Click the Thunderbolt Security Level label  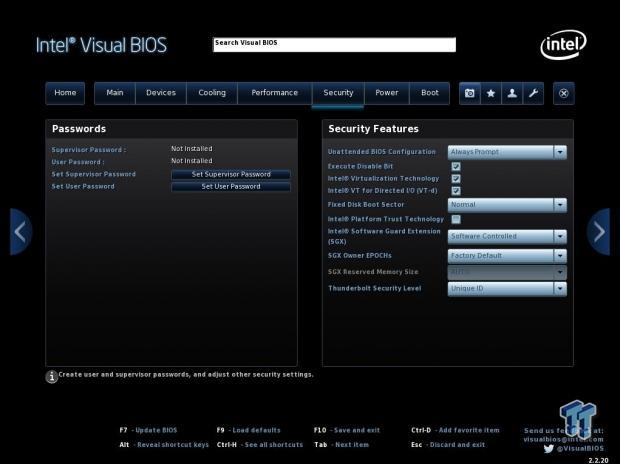click(x=374, y=288)
